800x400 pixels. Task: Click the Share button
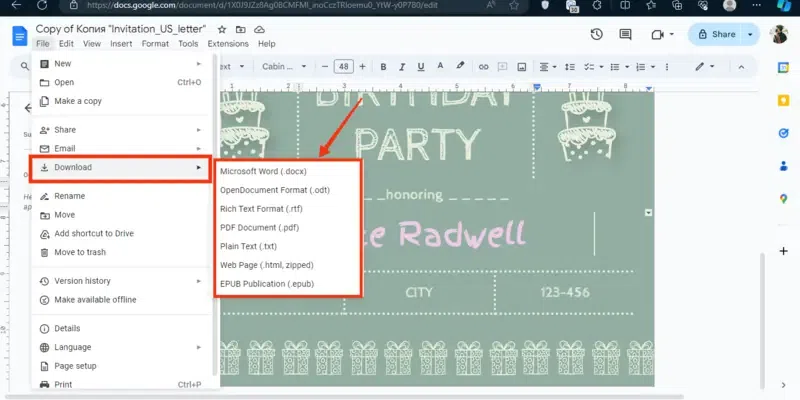716,34
